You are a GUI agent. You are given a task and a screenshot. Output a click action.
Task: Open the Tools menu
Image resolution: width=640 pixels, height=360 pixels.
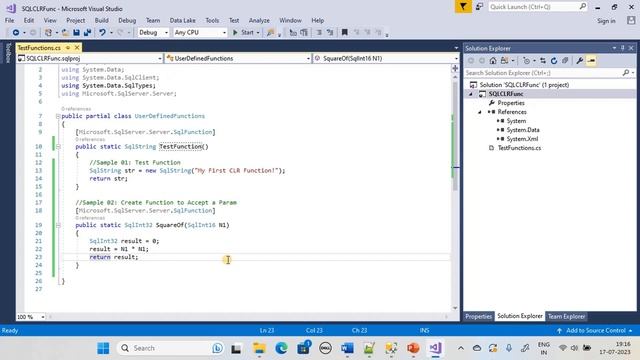(x=212, y=20)
